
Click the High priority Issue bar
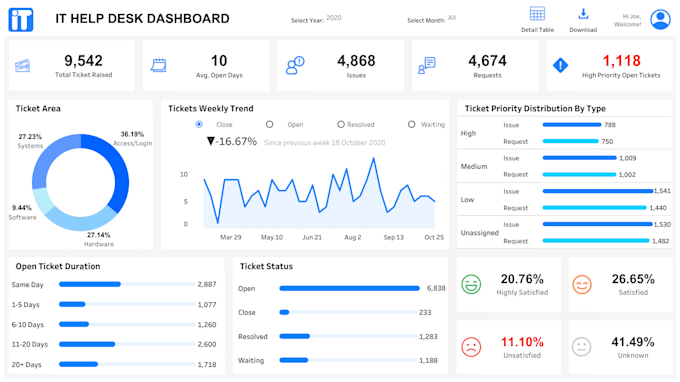coord(572,125)
